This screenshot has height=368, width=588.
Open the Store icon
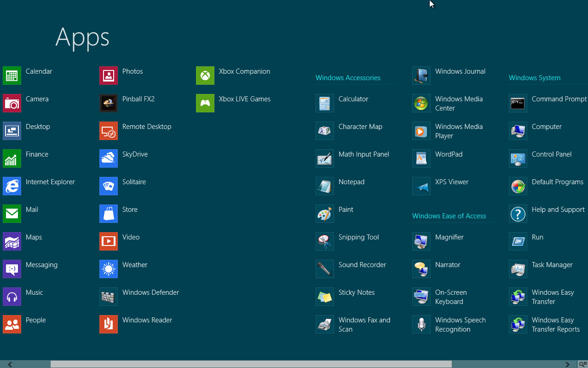click(109, 214)
